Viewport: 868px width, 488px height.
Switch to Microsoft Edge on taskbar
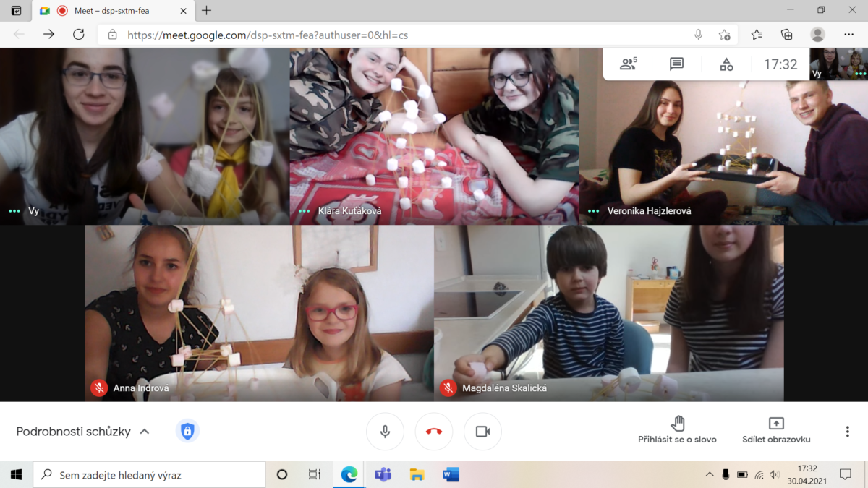click(x=349, y=474)
